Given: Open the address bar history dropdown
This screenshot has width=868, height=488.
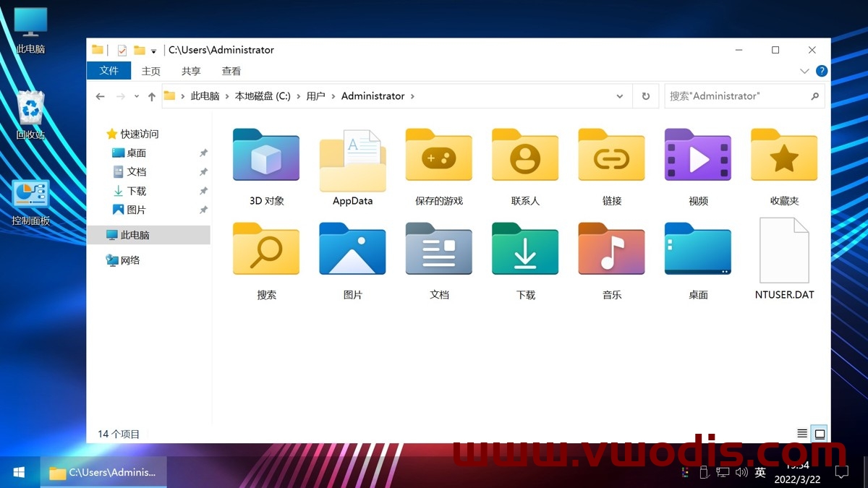Looking at the screenshot, I should coord(619,95).
